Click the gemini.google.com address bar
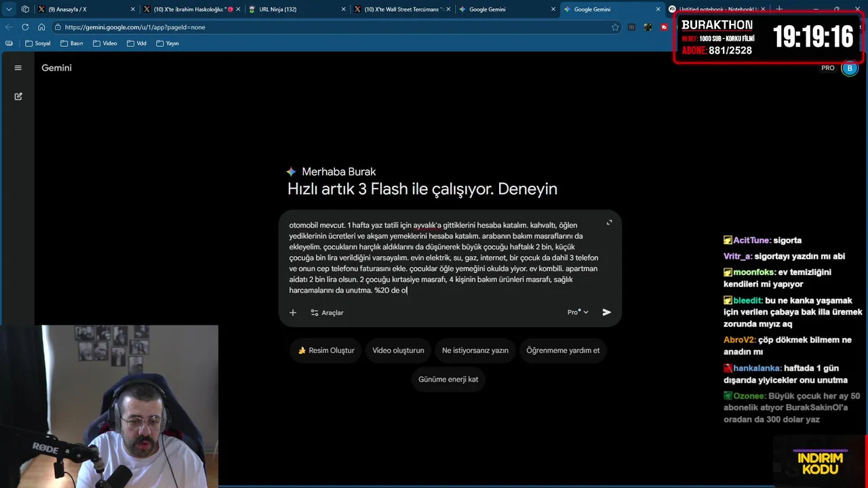Image resolution: width=868 pixels, height=488 pixels. point(337,27)
